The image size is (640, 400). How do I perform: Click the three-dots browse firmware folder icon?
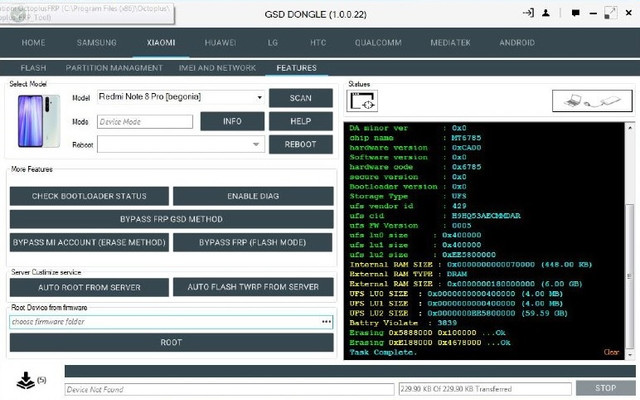coord(326,322)
